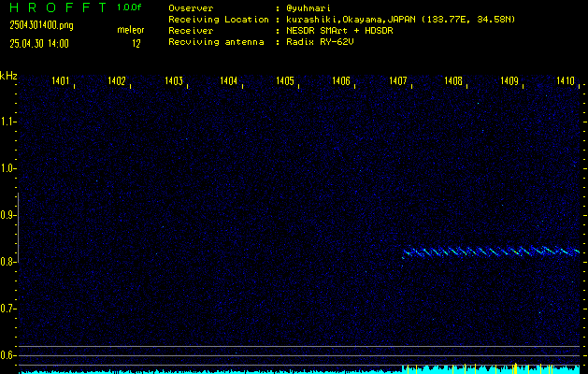Click the HROFFT title text

(58, 7)
